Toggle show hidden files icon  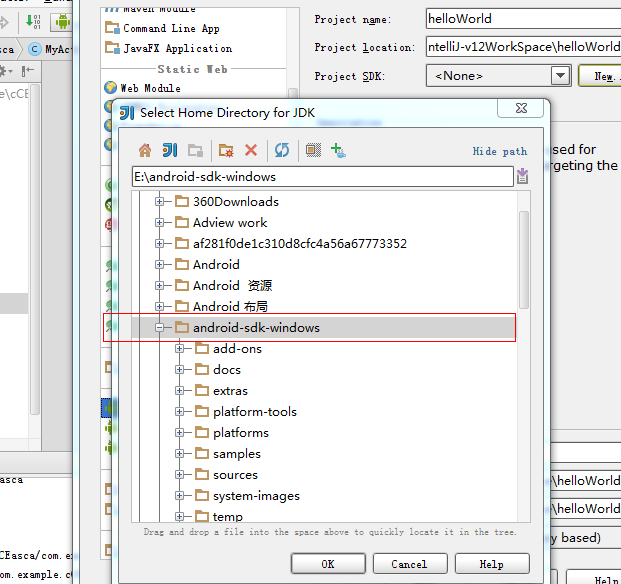[313, 150]
